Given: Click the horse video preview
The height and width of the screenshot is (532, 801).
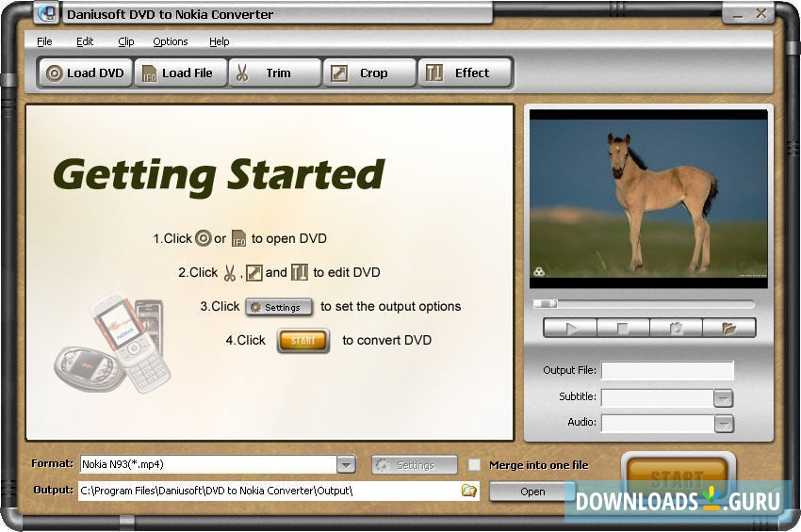Looking at the screenshot, I should point(648,199).
